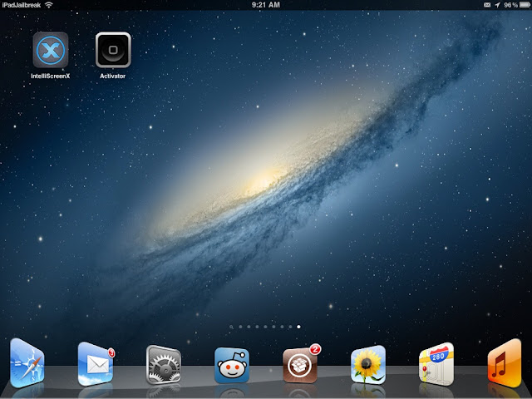This screenshot has width=532, height=399.
Task: Tap the battery icon in status bar
Action: [525, 5]
